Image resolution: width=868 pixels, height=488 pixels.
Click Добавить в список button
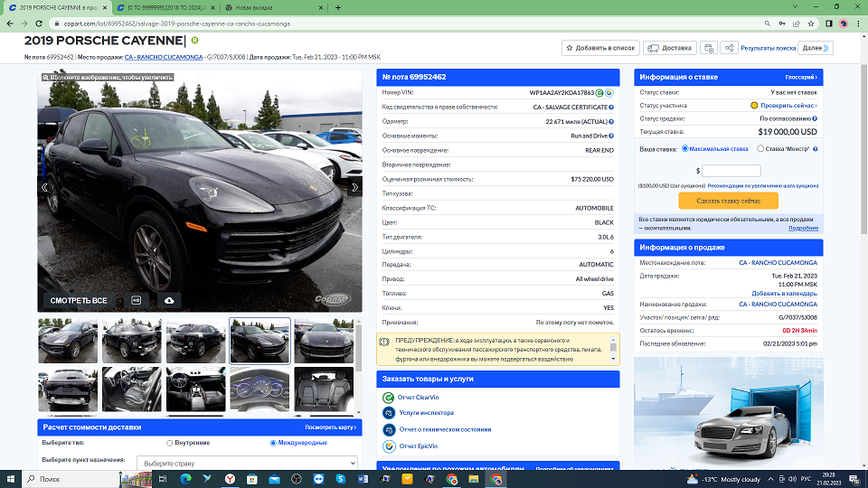pos(600,48)
